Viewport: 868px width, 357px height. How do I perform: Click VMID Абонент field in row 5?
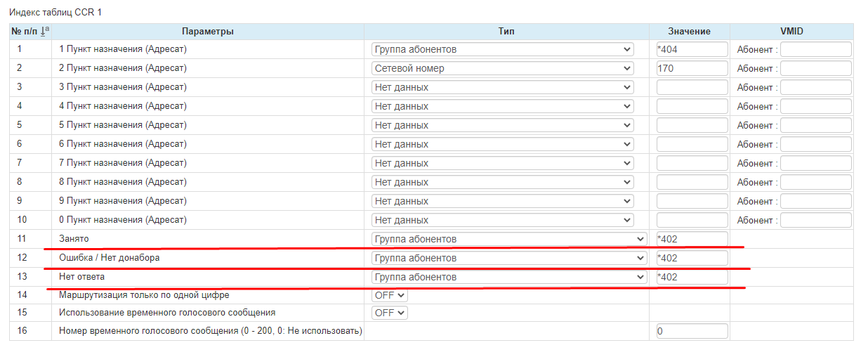pos(815,125)
